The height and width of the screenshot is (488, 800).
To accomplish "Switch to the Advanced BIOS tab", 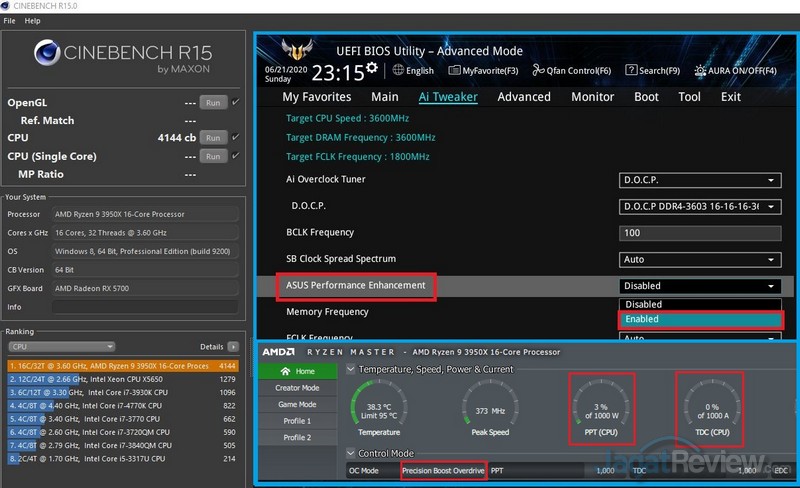I will [x=524, y=97].
